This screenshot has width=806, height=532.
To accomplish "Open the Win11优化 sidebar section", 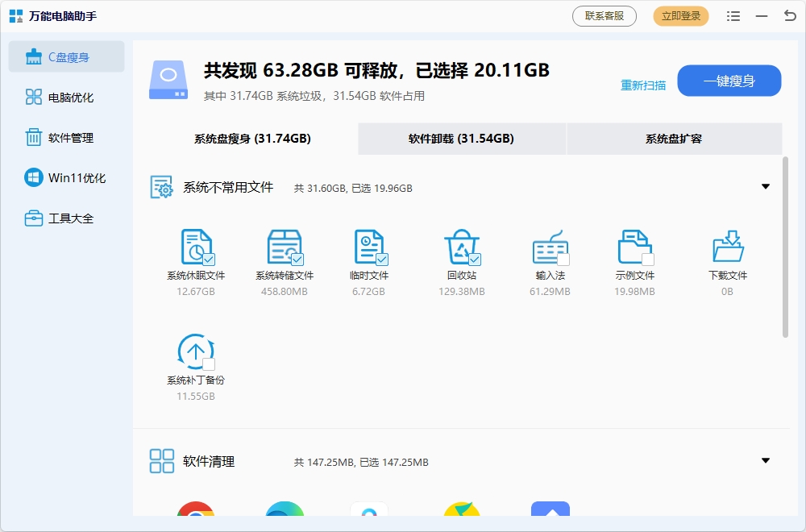I will click(x=66, y=177).
